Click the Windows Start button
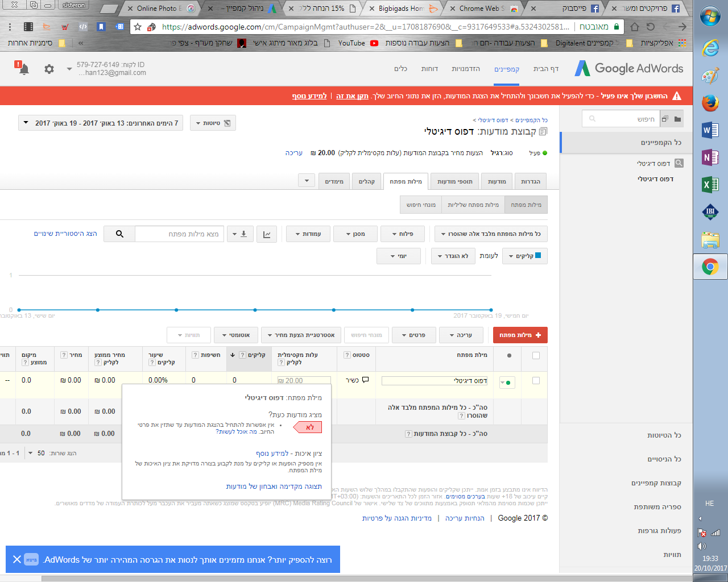 (x=710, y=17)
